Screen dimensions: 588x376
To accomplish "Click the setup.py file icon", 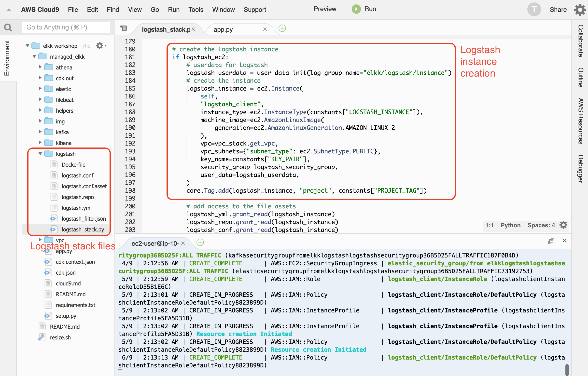I will click(48, 316).
